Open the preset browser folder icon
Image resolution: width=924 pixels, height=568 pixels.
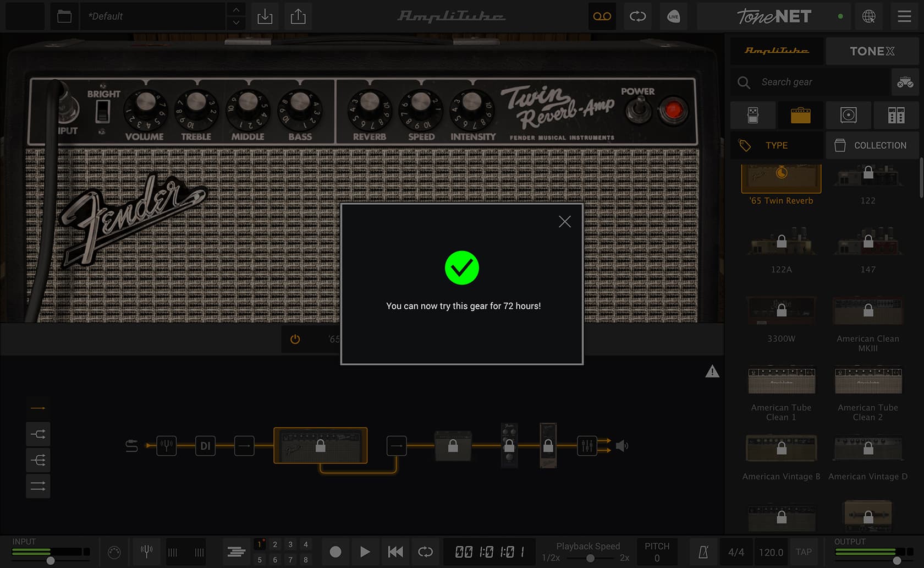point(64,17)
